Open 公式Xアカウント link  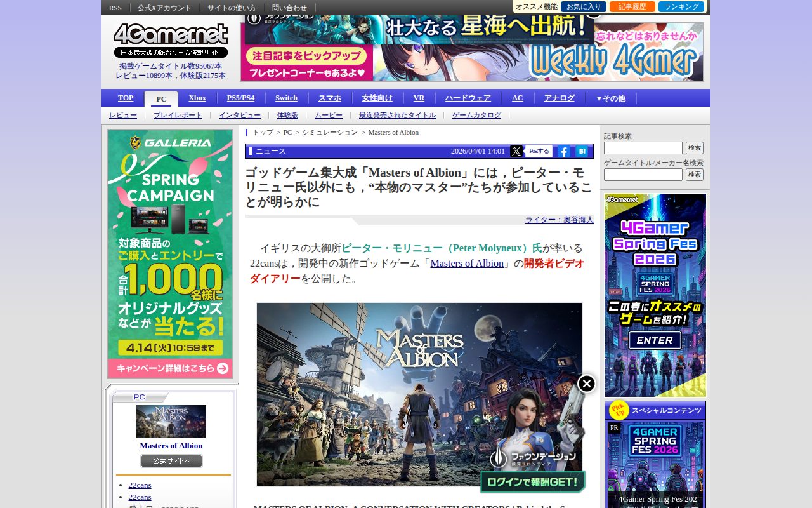tap(164, 8)
